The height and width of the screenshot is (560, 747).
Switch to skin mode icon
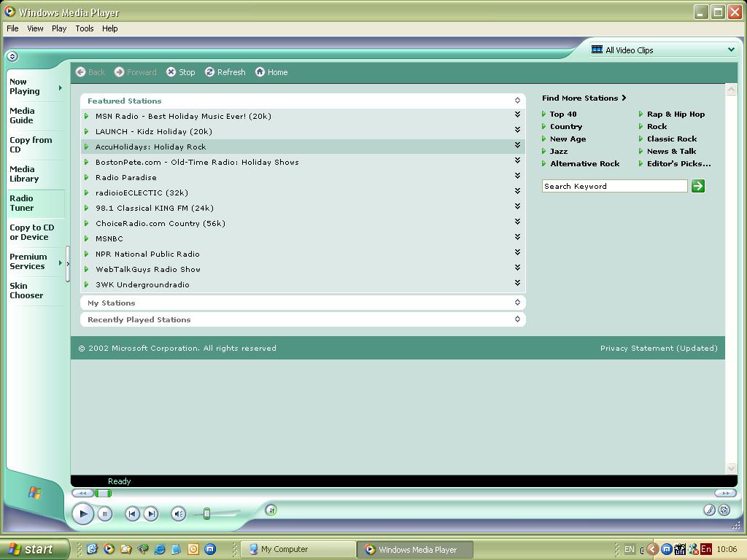724,510
